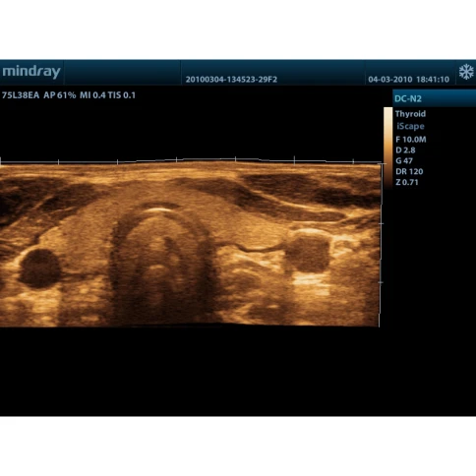Click the snowflake freeze icon
Screen dimensions: 476x476
click(x=466, y=72)
